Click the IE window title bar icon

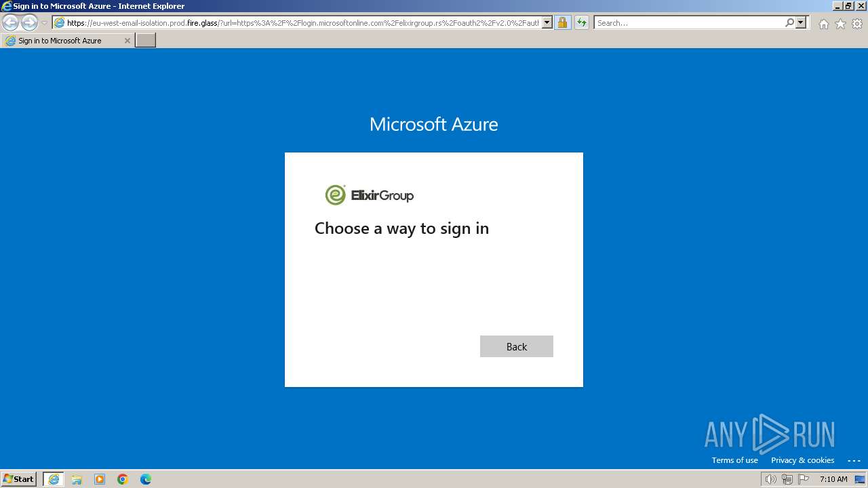7,6
